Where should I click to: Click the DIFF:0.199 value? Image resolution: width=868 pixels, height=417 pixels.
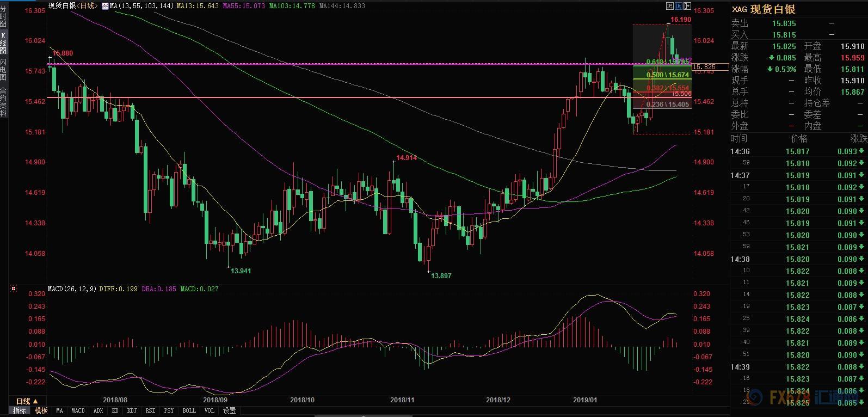tap(119, 289)
